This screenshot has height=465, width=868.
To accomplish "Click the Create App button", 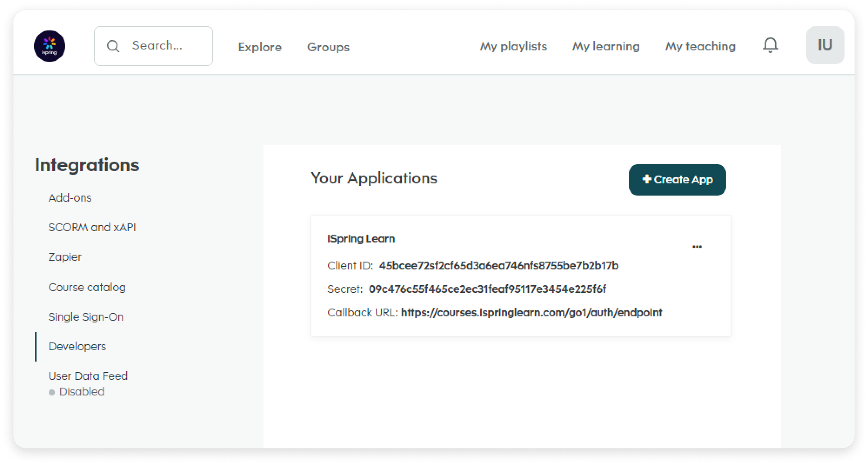I will tap(677, 180).
